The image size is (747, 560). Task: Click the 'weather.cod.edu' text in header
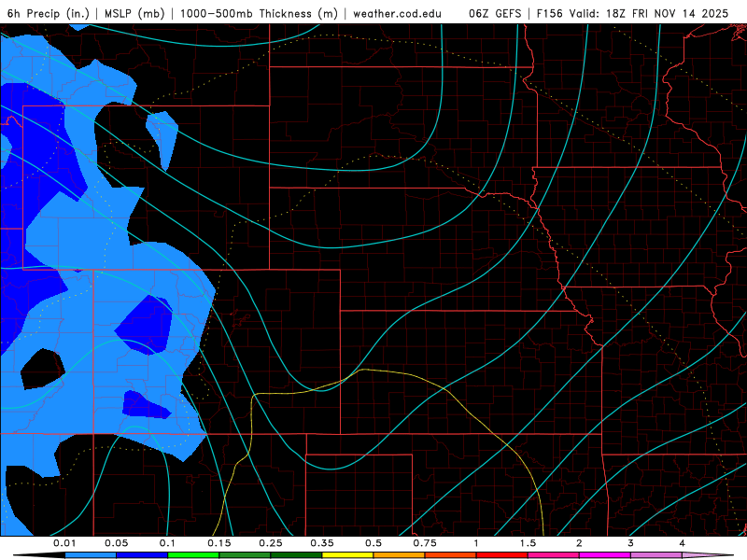point(398,13)
